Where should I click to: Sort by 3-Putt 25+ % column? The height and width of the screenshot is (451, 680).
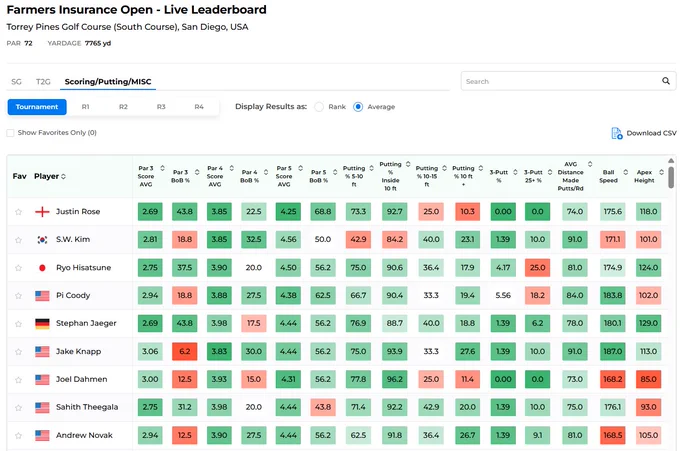tap(550, 172)
